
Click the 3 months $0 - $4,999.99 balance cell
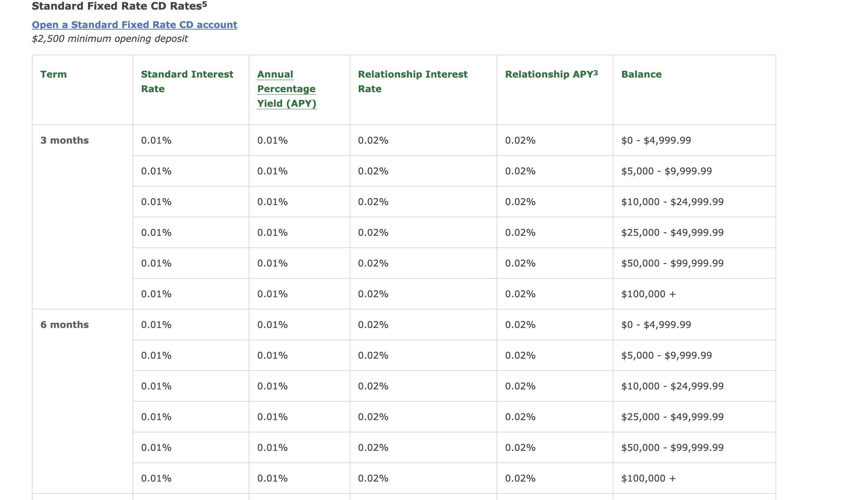click(x=656, y=140)
